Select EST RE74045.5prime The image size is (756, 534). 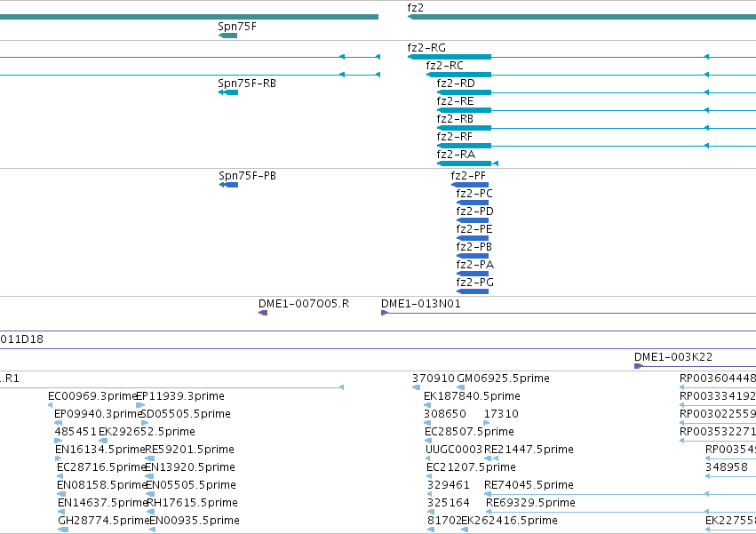(x=529, y=485)
